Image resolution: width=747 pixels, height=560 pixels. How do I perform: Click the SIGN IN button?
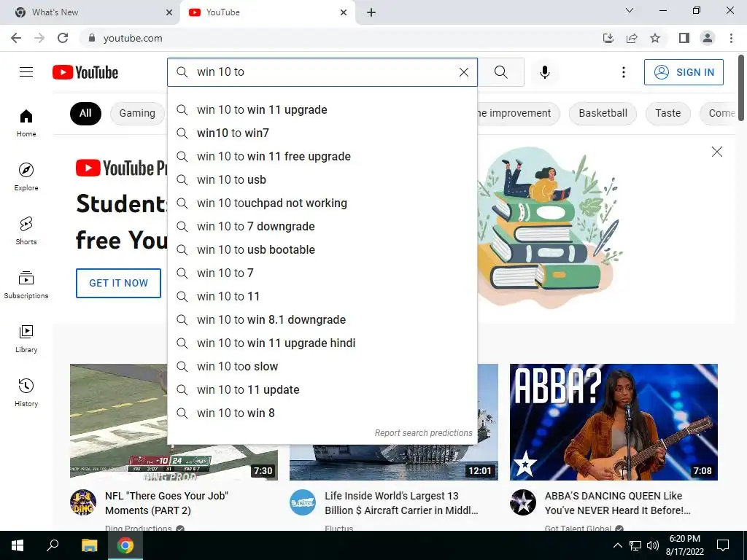[x=684, y=72]
